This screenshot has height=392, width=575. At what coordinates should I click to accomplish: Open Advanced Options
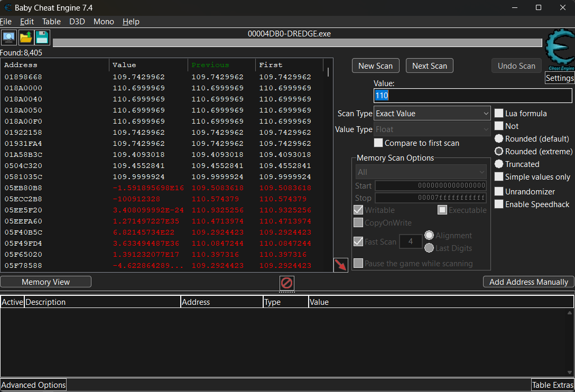(x=33, y=385)
